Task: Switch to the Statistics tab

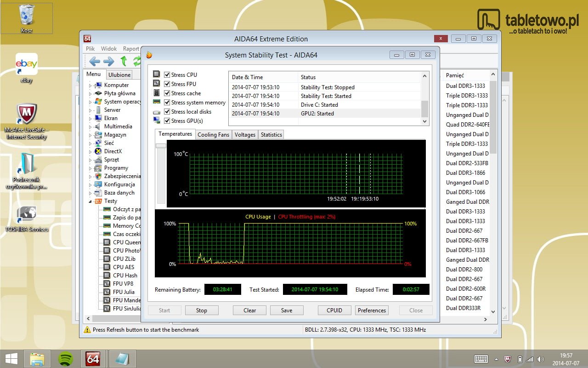Action: [271, 134]
